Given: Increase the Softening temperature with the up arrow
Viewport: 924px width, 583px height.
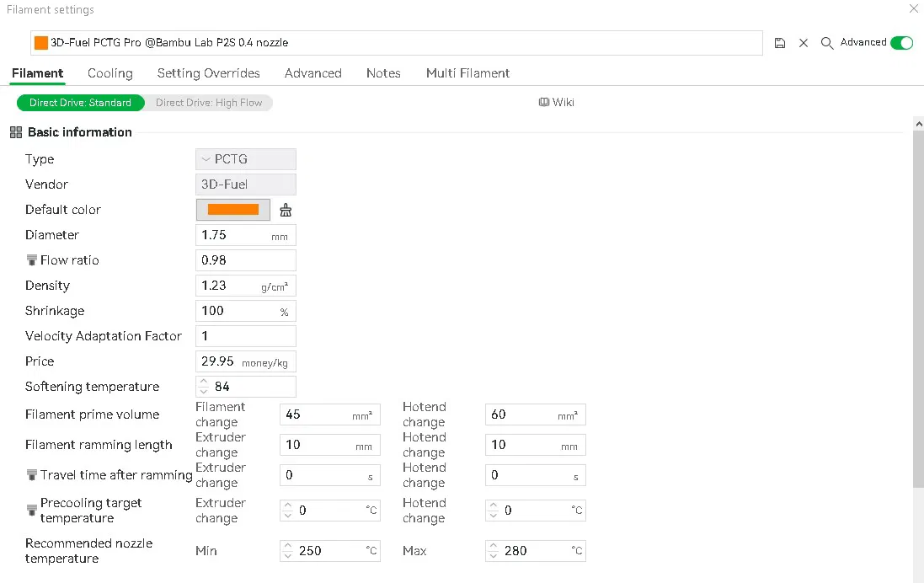Looking at the screenshot, I should [x=203, y=382].
